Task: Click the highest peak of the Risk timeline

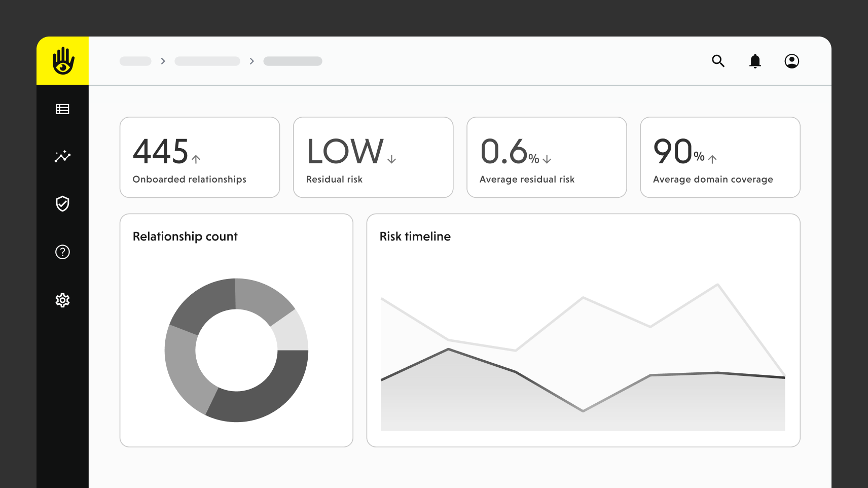Action: pyautogui.click(x=717, y=285)
